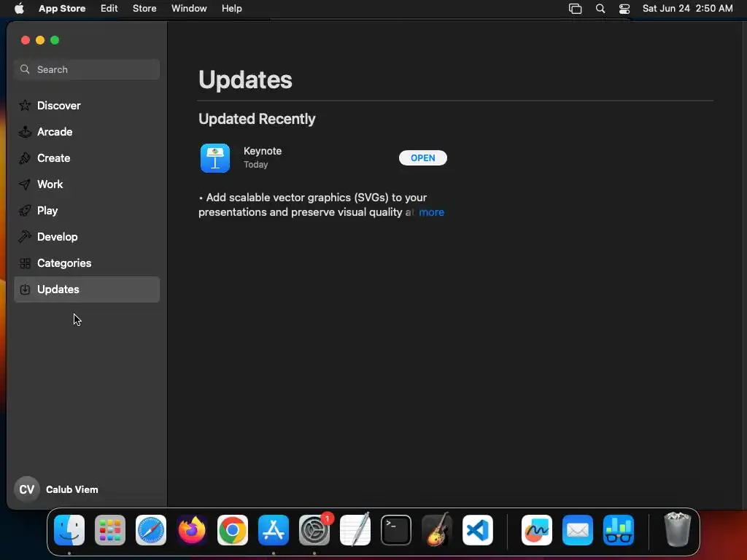Viewport: 747px width, 560px height.
Task: Open the bar-chart glasses app in Dock
Action: [x=619, y=530]
